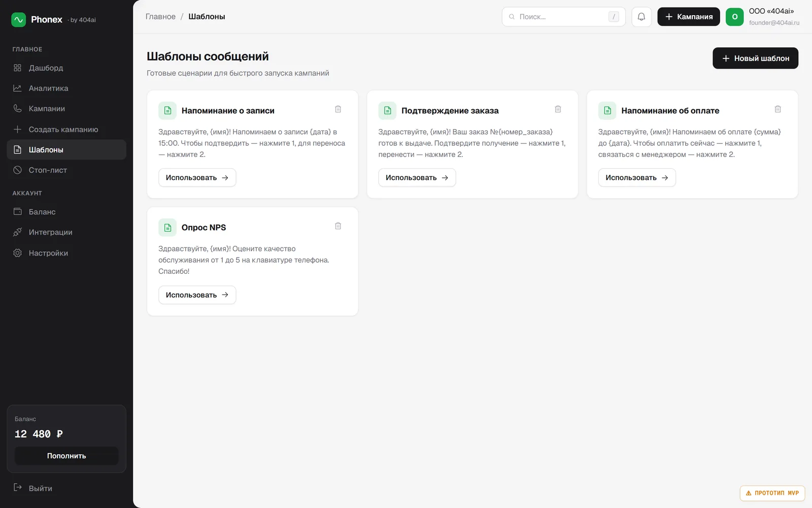Use the Напоминание о записи template
The image size is (812, 508).
pos(197,178)
